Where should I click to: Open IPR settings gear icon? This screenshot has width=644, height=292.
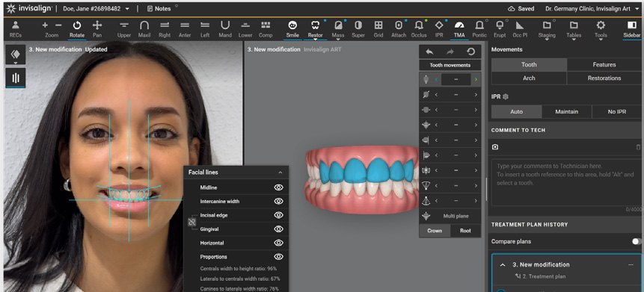tap(506, 97)
